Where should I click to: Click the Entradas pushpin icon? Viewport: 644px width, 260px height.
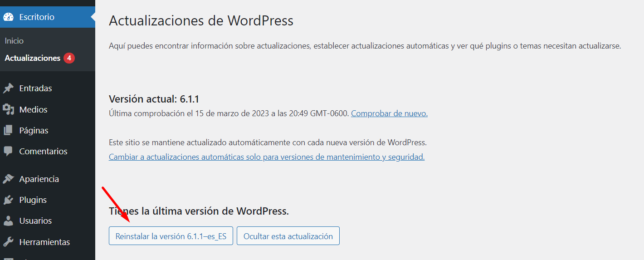(8, 88)
